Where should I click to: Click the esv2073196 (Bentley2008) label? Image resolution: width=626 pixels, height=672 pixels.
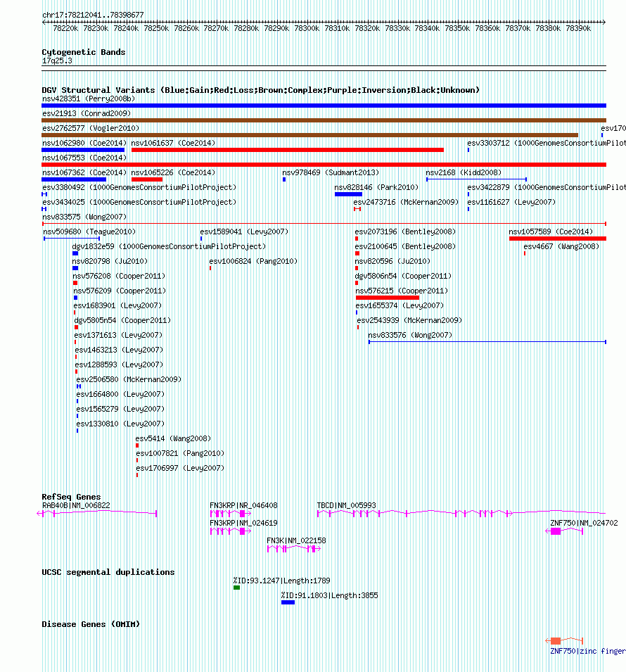click(405, 232)
